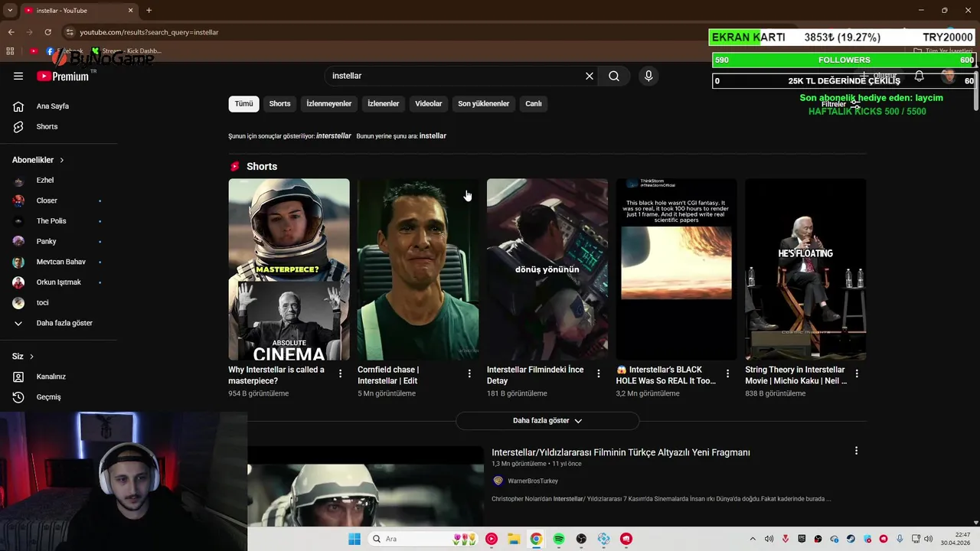The height and width of the screenshot is (551, 980).
Task: Select the Son yüklenenler filter chip
Action: [484, 104]
